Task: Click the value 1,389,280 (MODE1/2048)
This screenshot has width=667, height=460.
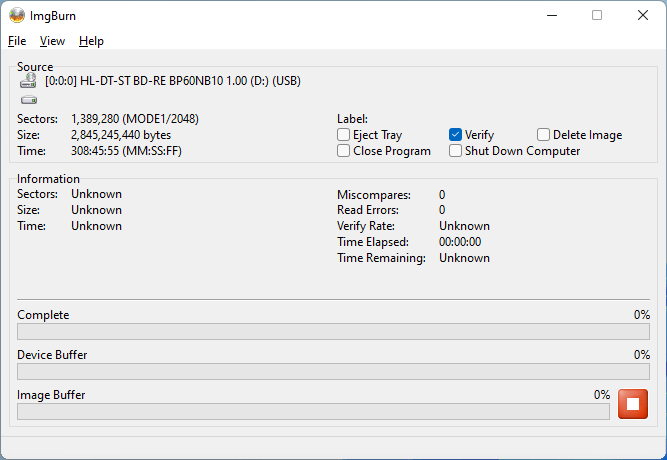Action: [x=134, y=119]
